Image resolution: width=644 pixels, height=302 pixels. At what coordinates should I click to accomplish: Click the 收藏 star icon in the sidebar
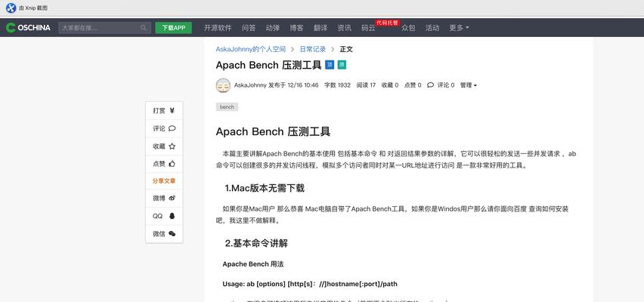(172, 146)
